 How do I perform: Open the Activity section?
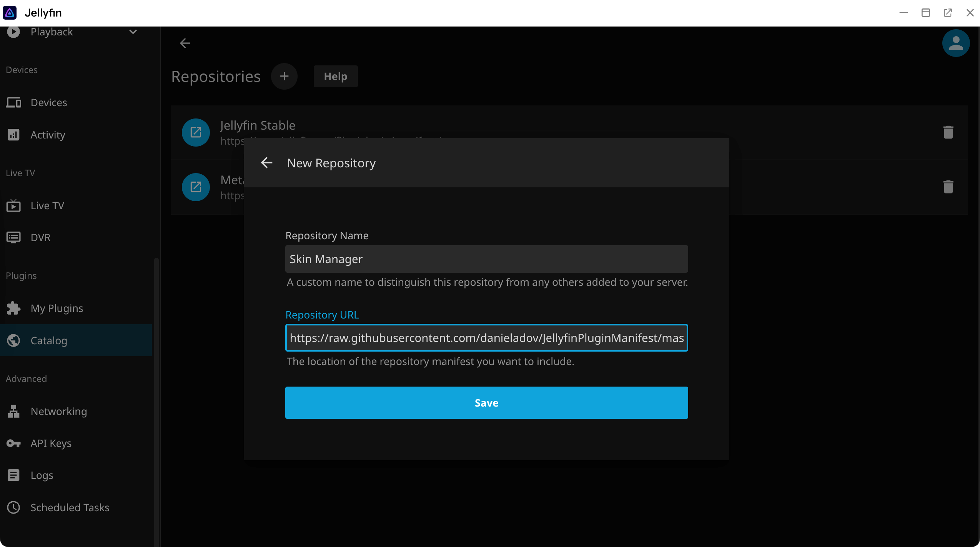(48, 135)
